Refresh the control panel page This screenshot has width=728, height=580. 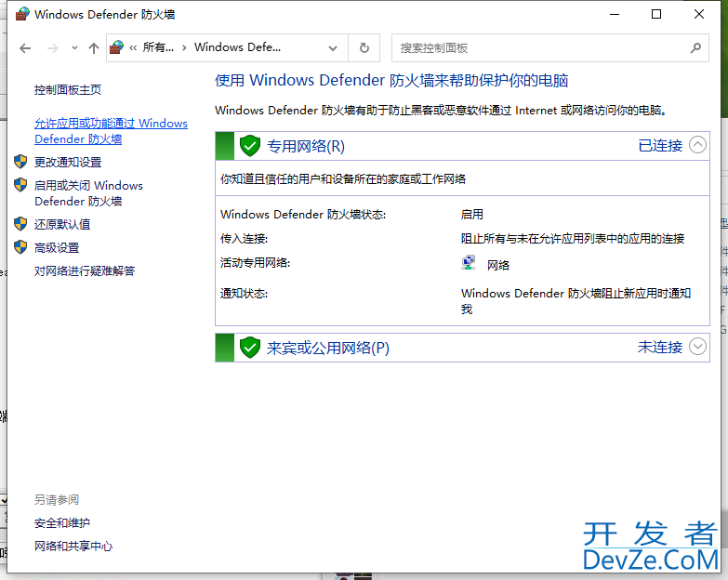pyautogui.click(x=364, y=47)
